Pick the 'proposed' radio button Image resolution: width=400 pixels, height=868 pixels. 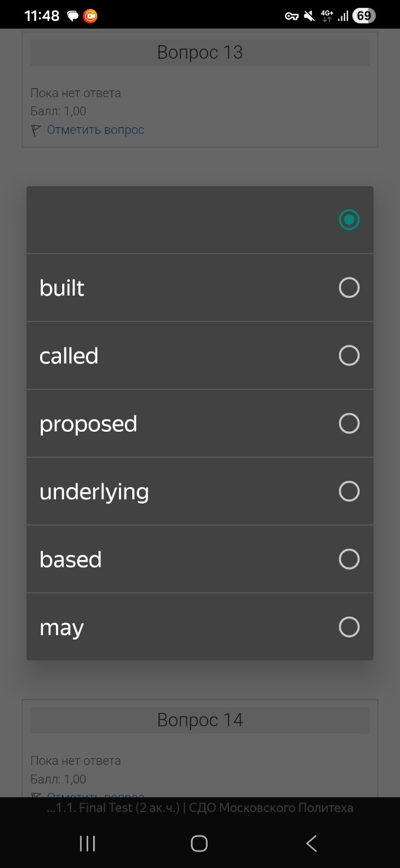pos(349,423)
